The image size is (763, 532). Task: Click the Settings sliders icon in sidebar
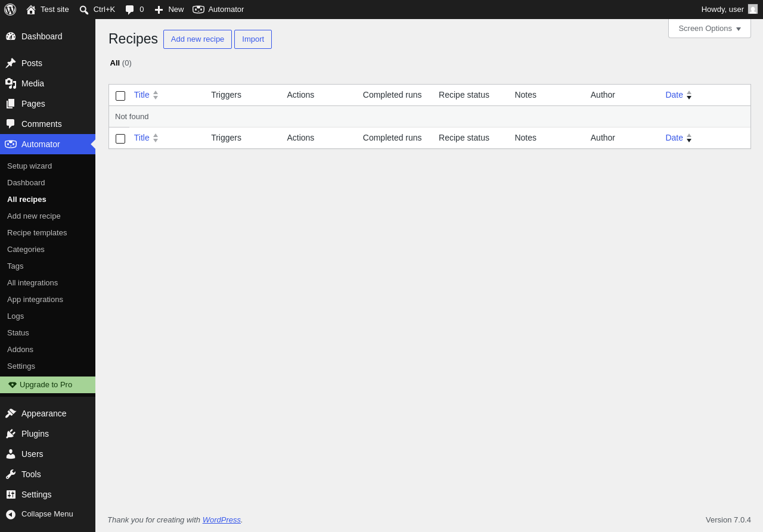coord(11,494)
